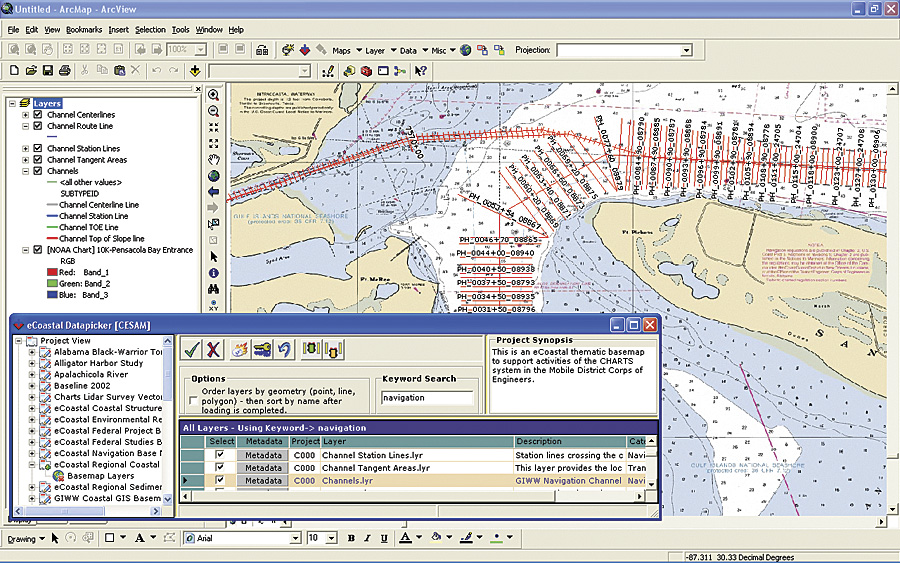Expand Alabama Black-Warrior project node
The image size is (900, 563).
coord(32,352)
